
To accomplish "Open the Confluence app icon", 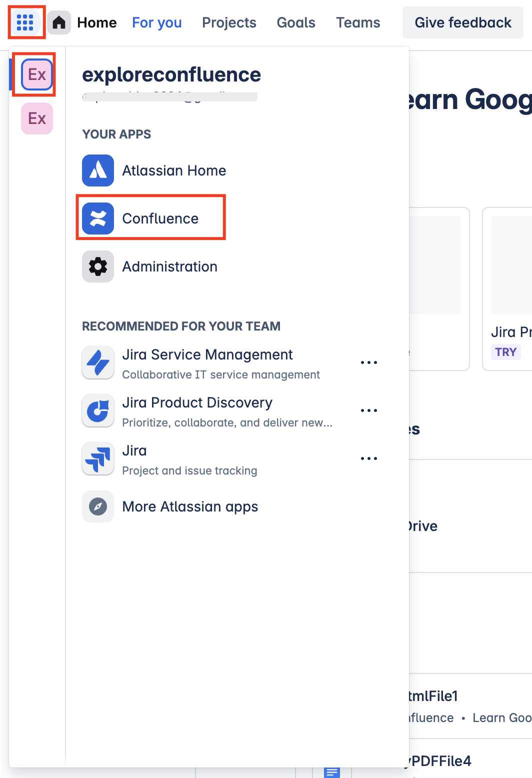I will coord(98,218).
